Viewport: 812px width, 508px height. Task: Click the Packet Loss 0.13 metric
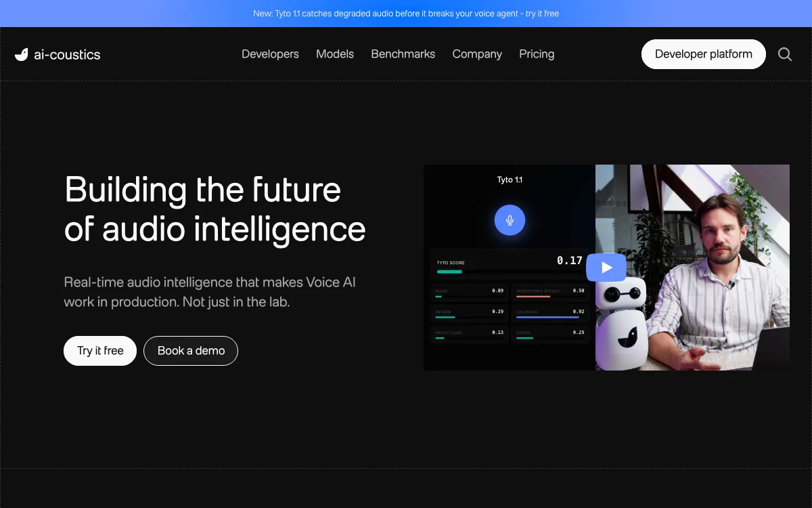470,335
